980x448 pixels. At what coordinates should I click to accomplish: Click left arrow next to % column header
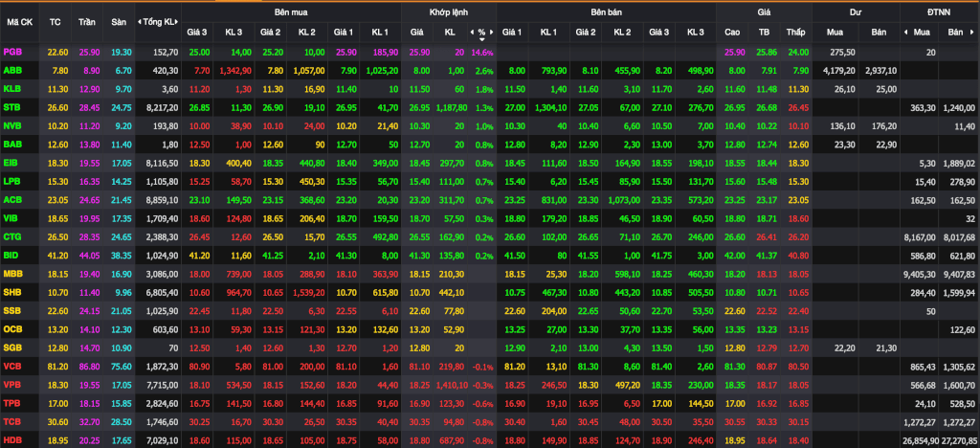tap(472, 32)
